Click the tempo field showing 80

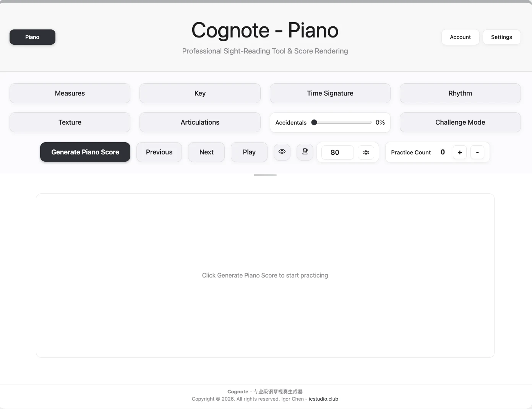pos(337,153)
